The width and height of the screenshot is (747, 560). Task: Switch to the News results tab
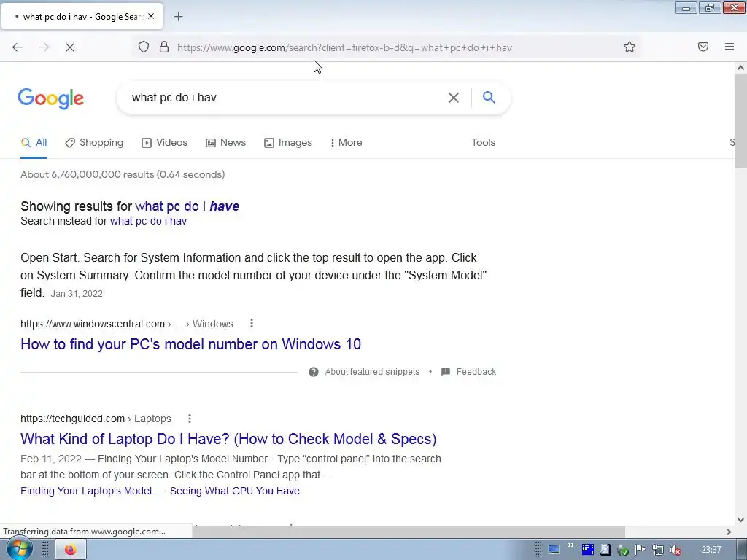click(226, 143)
